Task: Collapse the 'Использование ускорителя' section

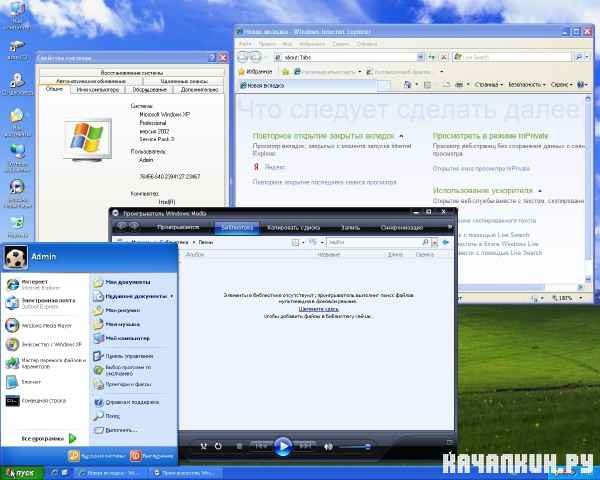Action: pos(540,191)
